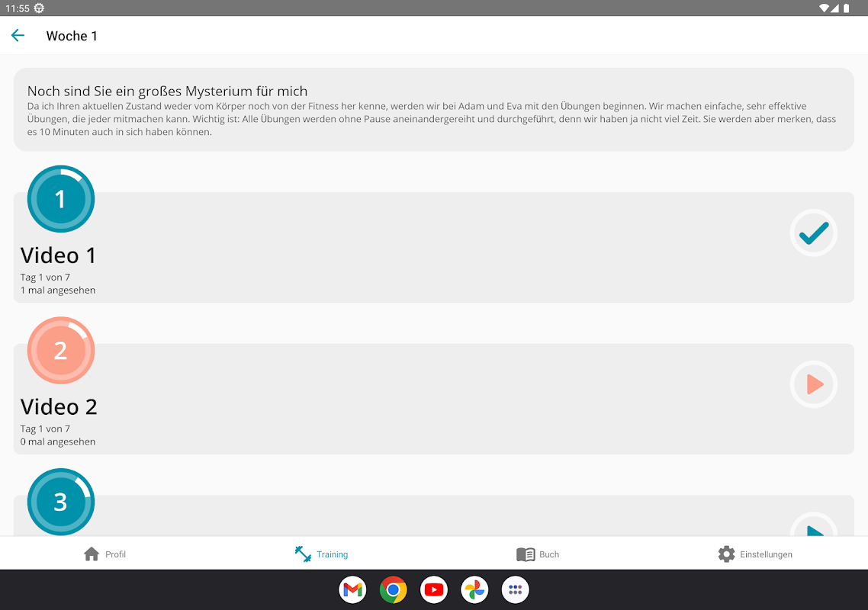Open the Buch tab
This screenshot has width=868, height=610.
538,554
